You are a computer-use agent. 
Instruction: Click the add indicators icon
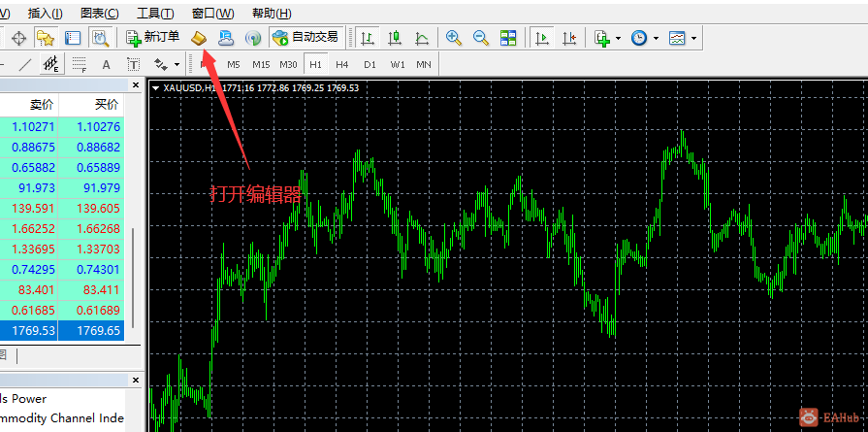pyautogui.click(x=602, y=38)
